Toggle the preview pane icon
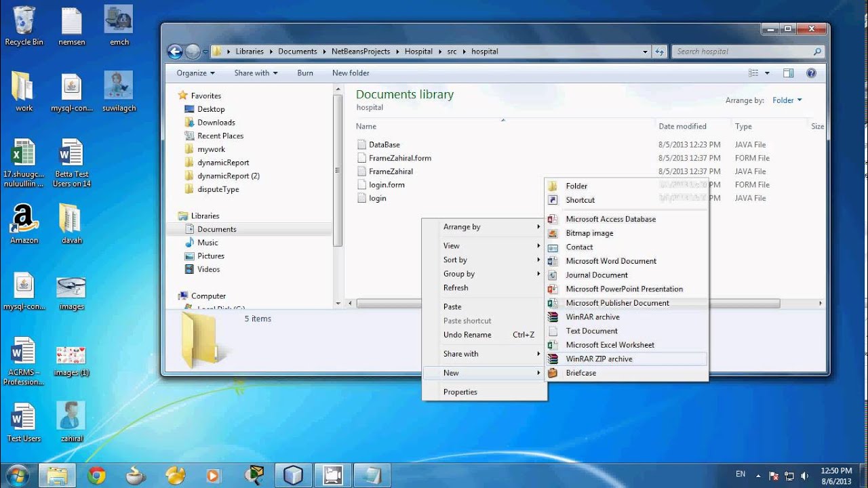This screenshot has height=488, width=868. tap(788, 73)
